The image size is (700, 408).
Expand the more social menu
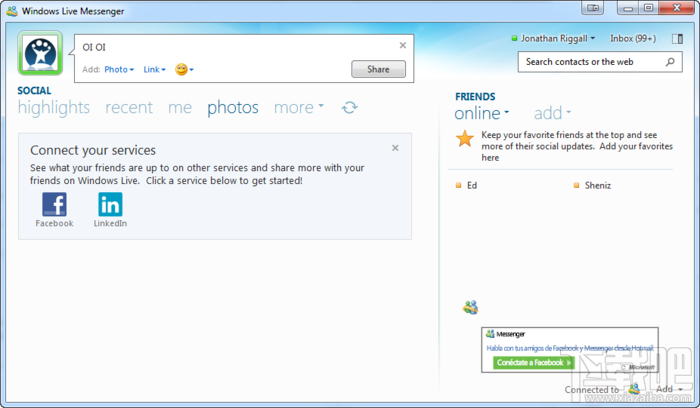pos(299,108)
